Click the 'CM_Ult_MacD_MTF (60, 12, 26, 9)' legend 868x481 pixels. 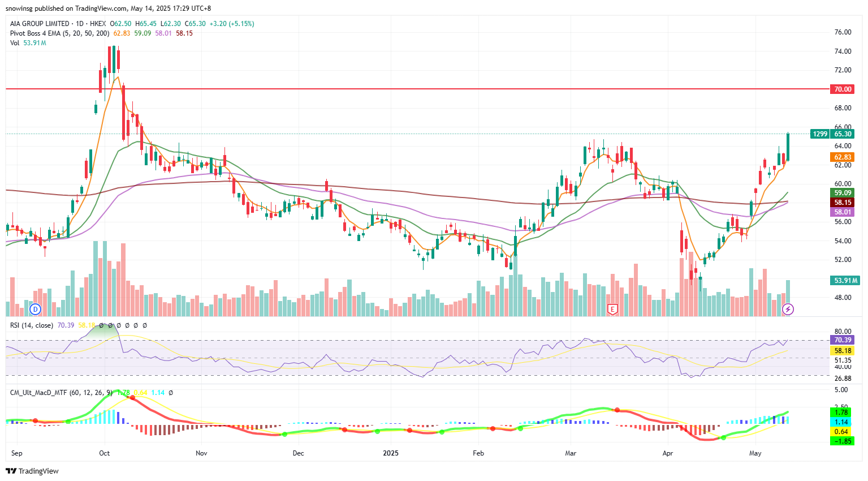point(61,393)
